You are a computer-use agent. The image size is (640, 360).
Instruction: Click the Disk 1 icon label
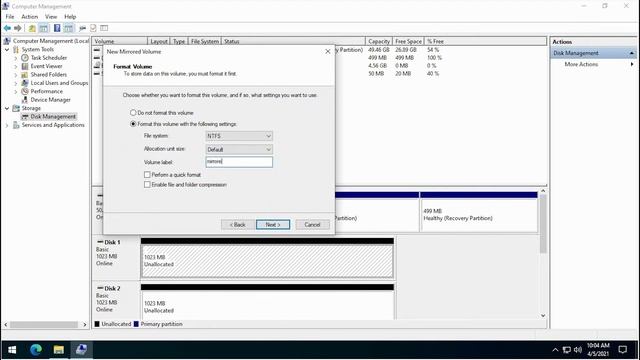(x=109, y=242)
